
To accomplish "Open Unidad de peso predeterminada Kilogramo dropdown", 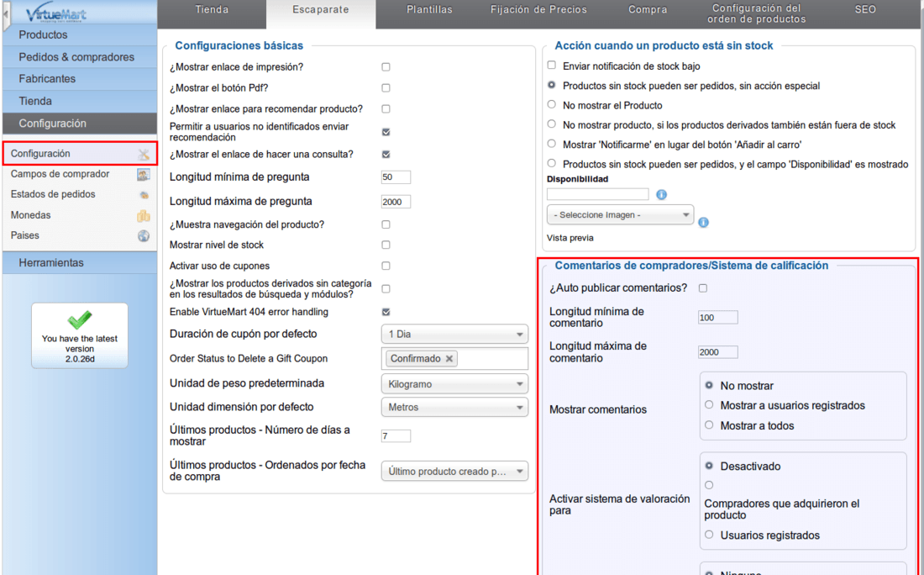I will point(454,384).
